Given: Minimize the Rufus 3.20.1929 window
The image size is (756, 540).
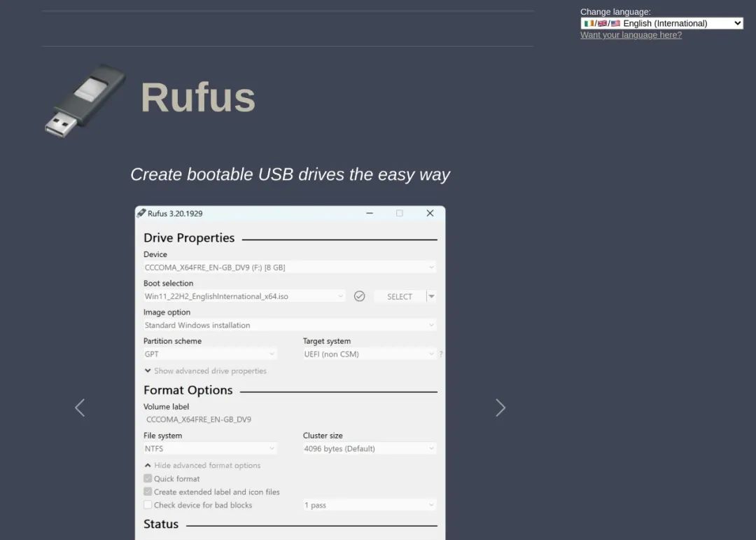Looking at the screenshot, I should pos(370,214).
